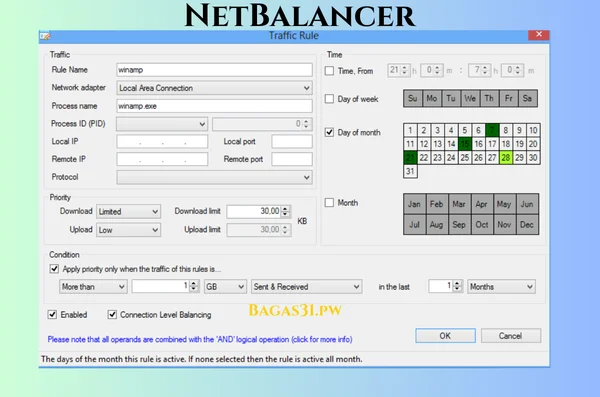Enable the Day of week checkbox

pos(329,99)
